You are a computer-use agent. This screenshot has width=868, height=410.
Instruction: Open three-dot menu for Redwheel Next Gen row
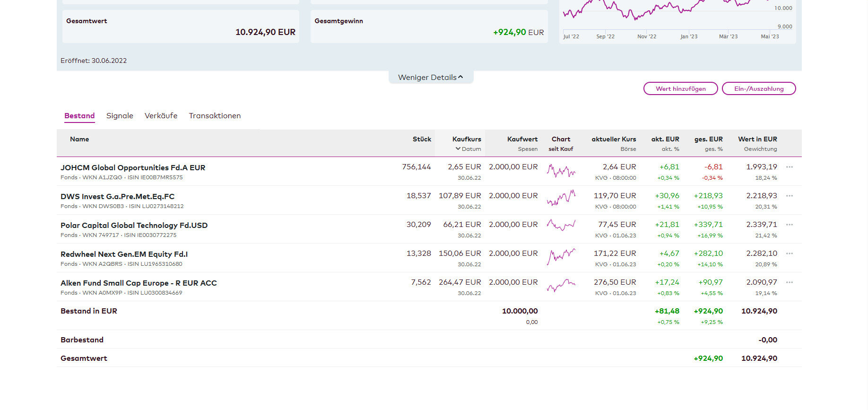click(789, 253)
